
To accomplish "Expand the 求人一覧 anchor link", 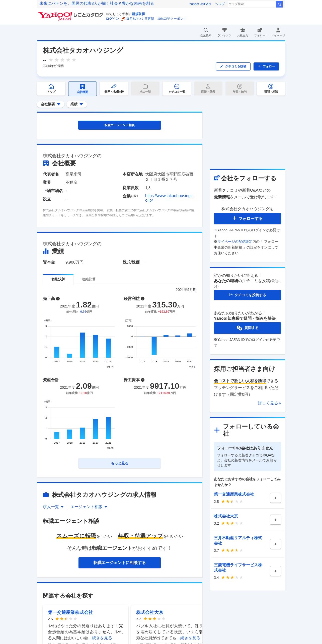I will (x=53, y=507).
